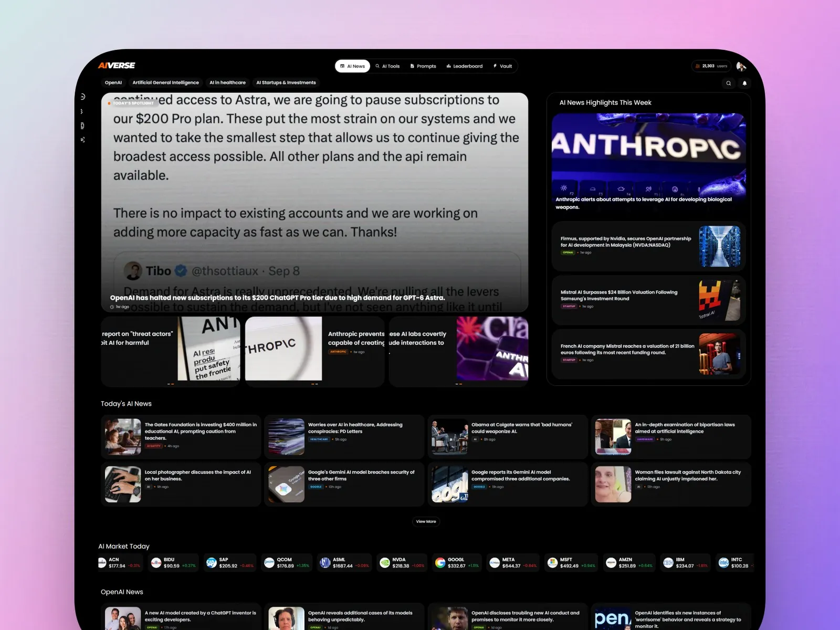Open the Prompts tab
The image size is (840, 630).
(423, 66)
